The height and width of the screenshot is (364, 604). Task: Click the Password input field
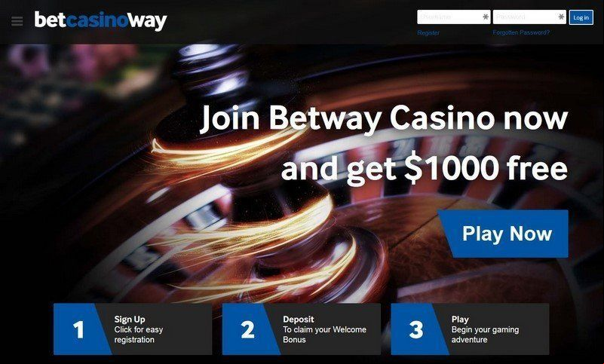pyautogui.click(x=529, y=17)
